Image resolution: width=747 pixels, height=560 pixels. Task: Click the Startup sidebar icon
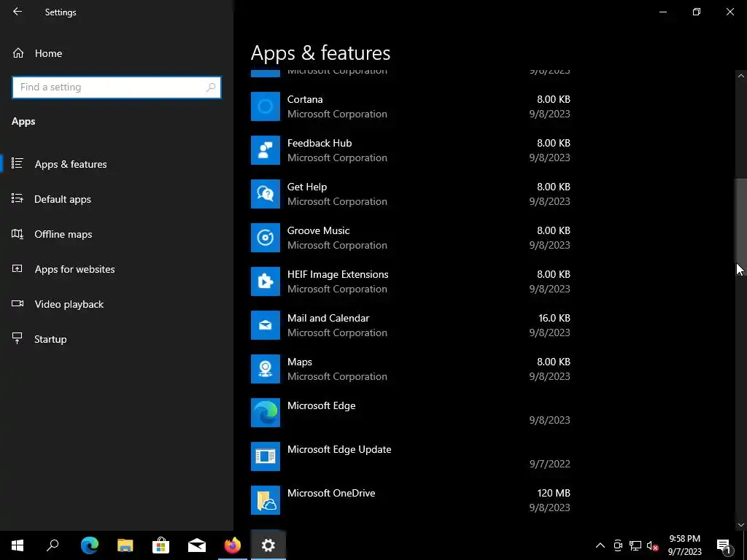18,338
